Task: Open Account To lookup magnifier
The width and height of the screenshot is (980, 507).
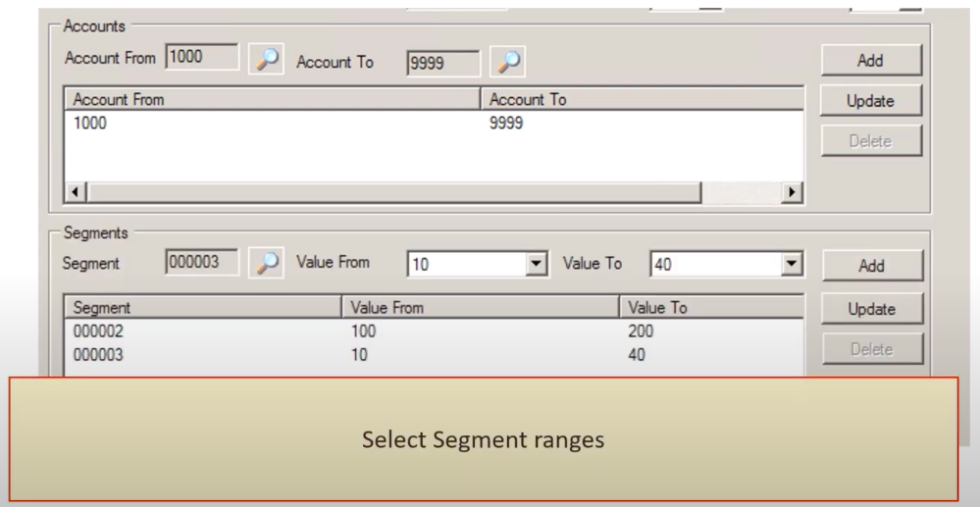Action: pyautogui.click(x=507, y=61)
